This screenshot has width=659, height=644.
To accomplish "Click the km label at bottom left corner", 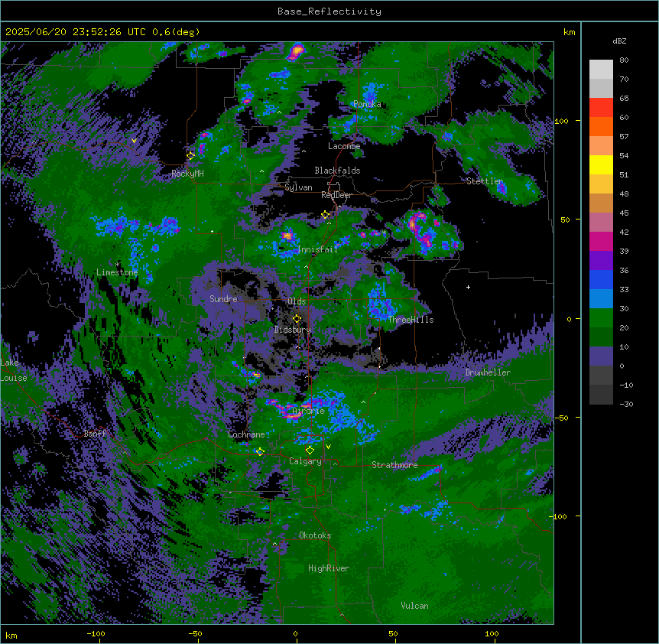I will tap(11, 635).
